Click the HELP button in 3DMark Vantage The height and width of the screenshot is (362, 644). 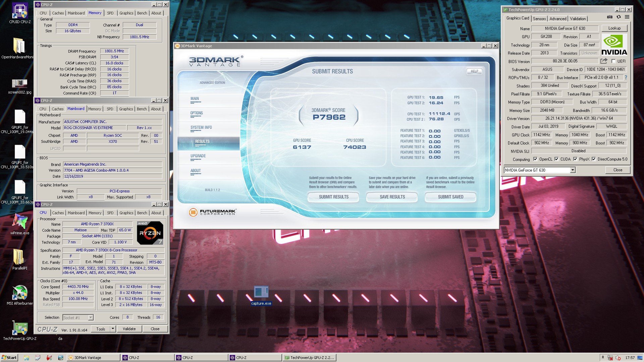474,71
